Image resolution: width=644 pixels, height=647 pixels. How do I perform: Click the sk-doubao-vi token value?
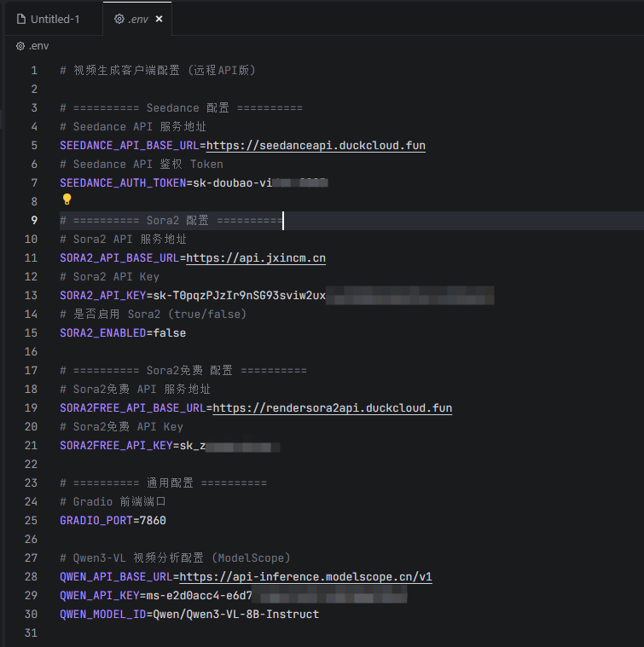[232, 183]
